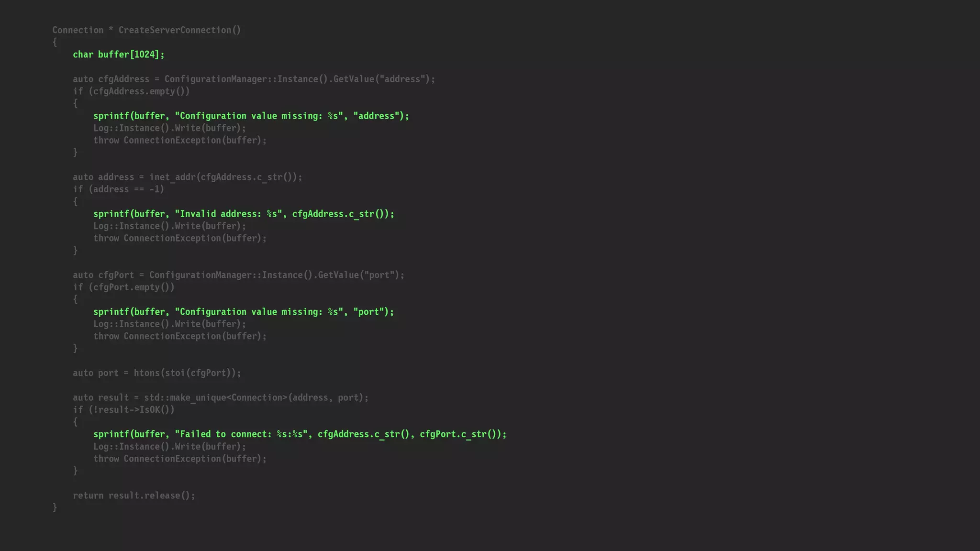Image resolution: width=980 pixels, height=551 pixels.
Task: Place cursor on 'if (cfgPort.empty())' line
Action: click(x=124, y=287)
